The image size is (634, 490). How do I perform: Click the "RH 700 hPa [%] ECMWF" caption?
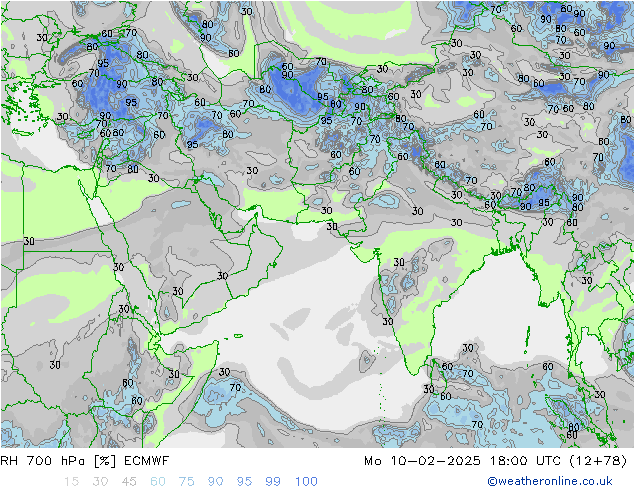(x=85, y=461)
